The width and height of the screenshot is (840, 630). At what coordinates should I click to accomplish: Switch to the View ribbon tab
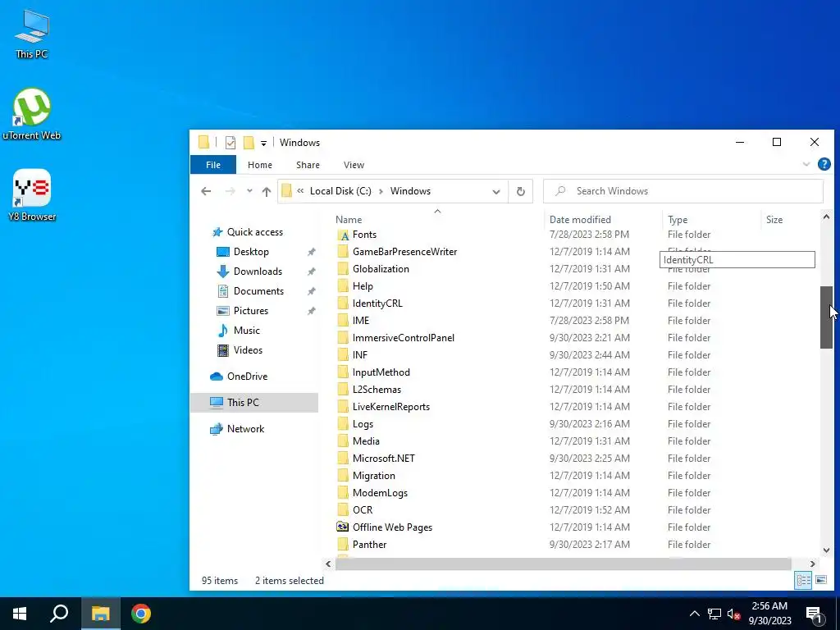[x=354, y=165]
